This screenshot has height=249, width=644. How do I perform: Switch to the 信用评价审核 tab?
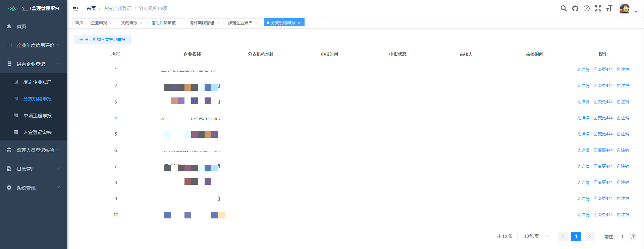[163, 23]
